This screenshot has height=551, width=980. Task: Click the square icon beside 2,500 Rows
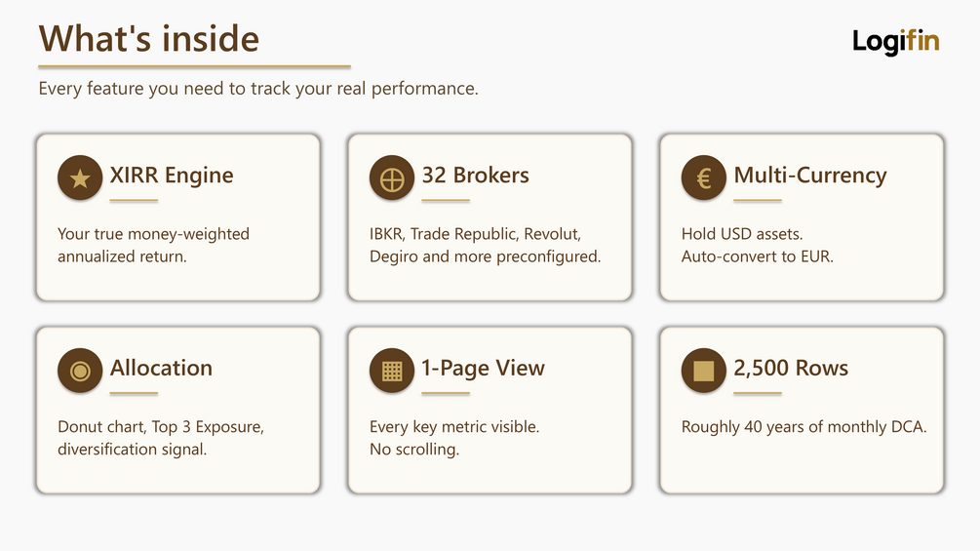point(704,371)
